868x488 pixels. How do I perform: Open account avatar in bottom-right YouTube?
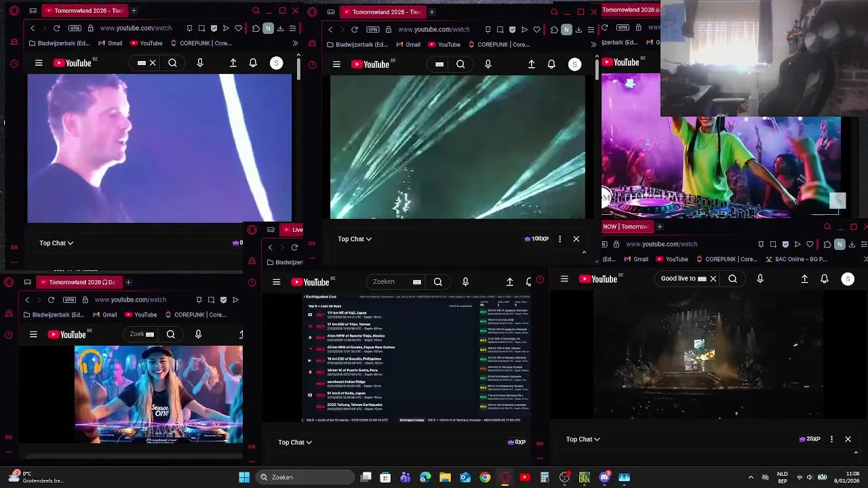[847, 279]
